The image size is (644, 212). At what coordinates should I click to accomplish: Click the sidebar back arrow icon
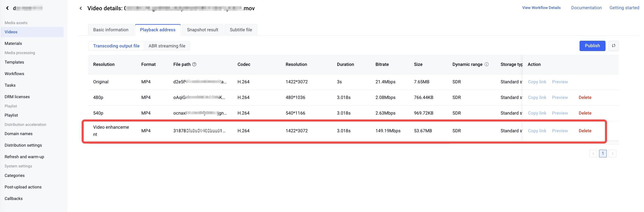coord(7,8)
